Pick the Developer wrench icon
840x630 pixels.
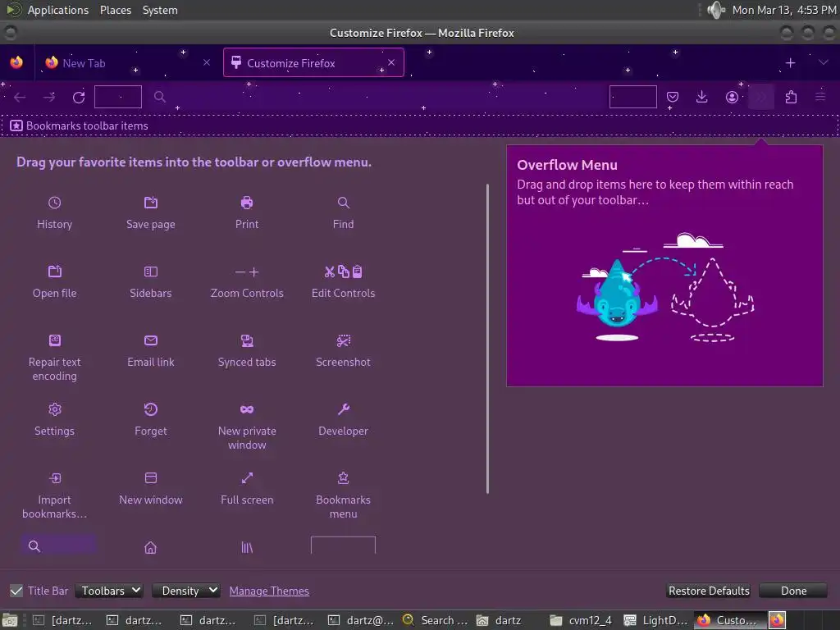[344, 409]
